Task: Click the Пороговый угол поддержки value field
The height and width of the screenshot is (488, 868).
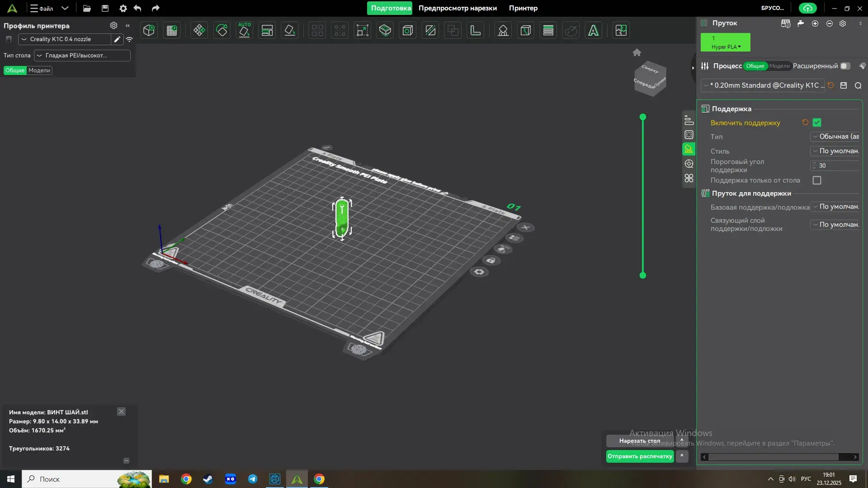Action: (x=835, y=165)
